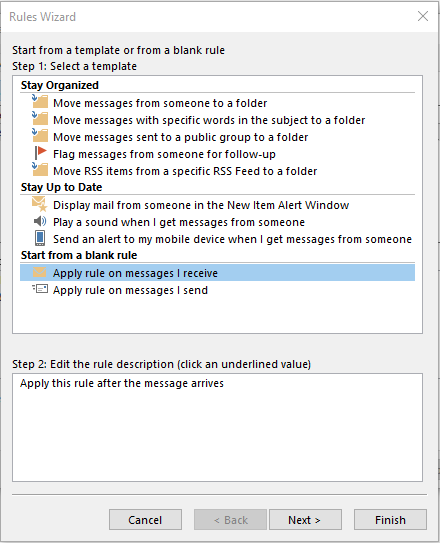Viewport: 440px width, 543px height.
Task: Click the speaker icon for play sound rule
Action: pos(40,221)
